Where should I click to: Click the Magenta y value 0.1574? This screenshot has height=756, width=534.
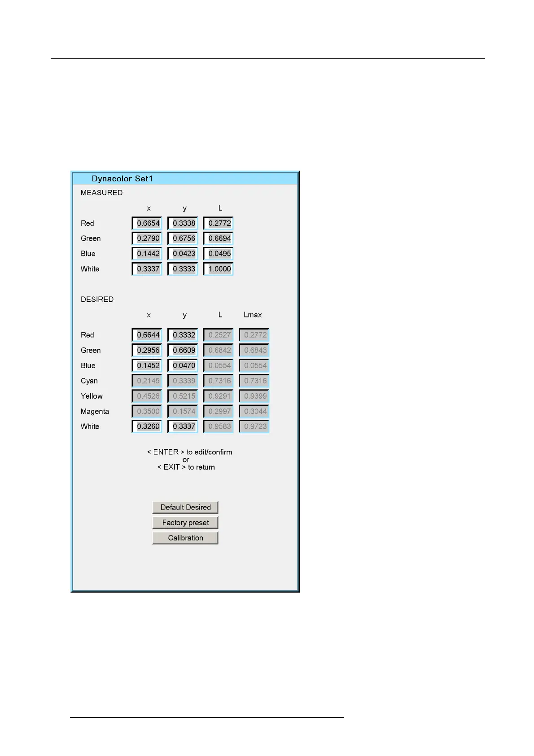(183, 411)
